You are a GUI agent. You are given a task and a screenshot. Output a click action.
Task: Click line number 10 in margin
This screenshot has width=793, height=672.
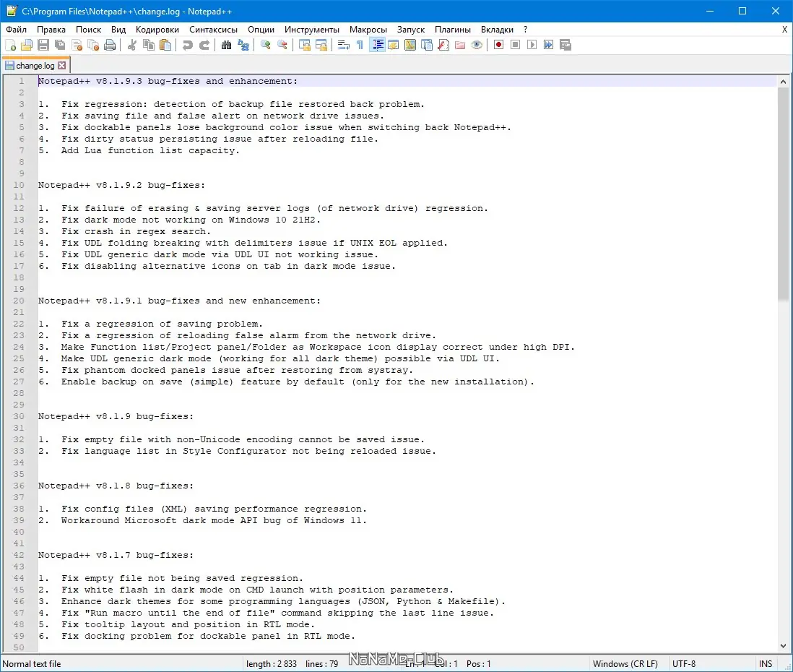point(19,185)
